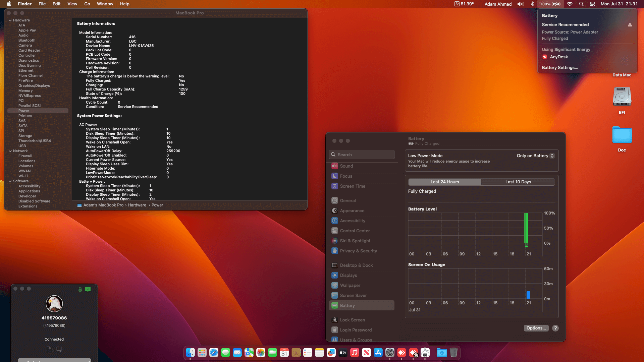Click green monitor status icon in AnyDesk
The width and height of the screenshot is (644, 362).
88,289
